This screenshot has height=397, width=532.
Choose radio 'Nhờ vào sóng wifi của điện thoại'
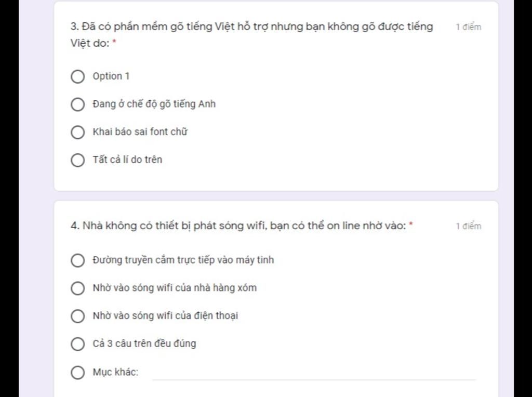77,316
